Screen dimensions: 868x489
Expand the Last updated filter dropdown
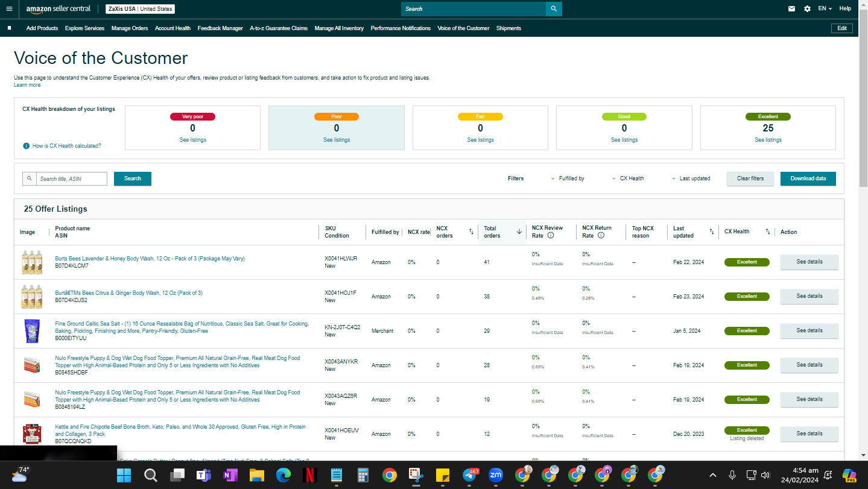pyautogui.click(x=691, y=178)
